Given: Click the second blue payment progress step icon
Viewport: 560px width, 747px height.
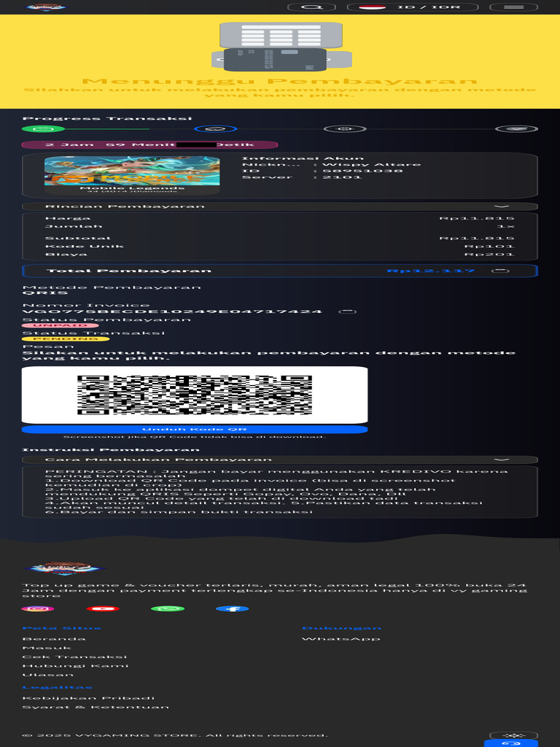Looking at the screenshot, I should point(215,128).
